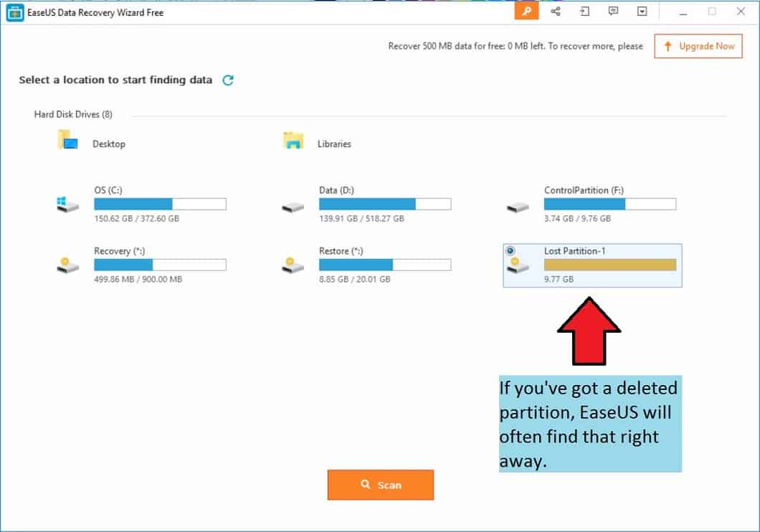Toggle the Lost Partition-1 radio button
The width and height of the screenshot is (760, 532).
pyautogui.click(x=510, y=250)
